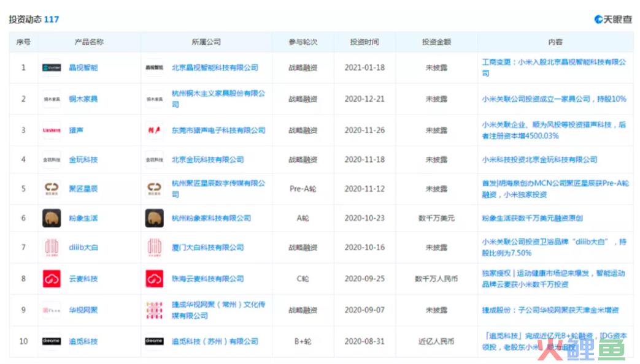Click the 所属公司 column header

point(206,42)
